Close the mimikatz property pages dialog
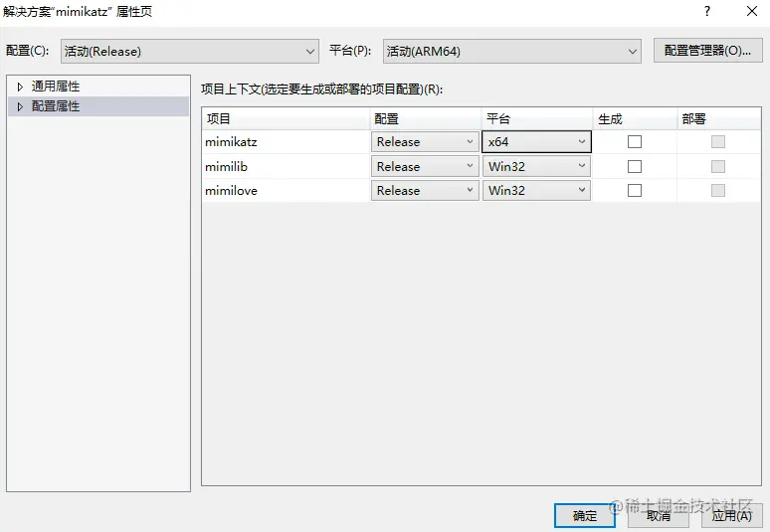 (x=752, y=11)
